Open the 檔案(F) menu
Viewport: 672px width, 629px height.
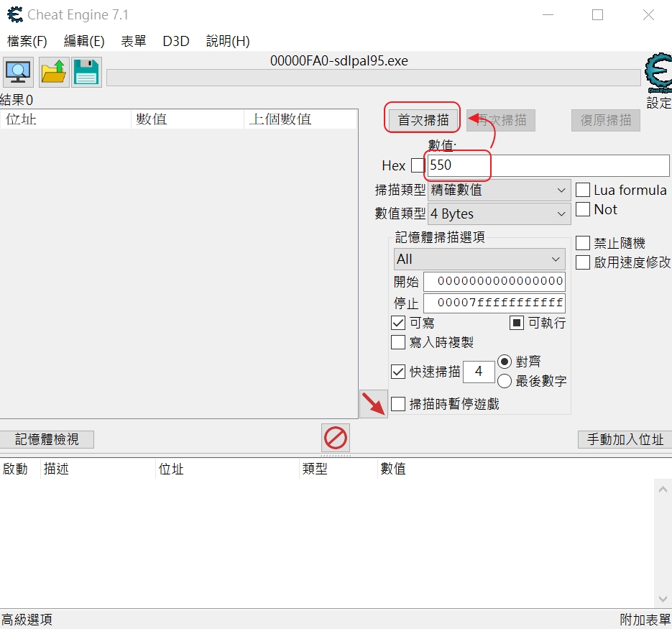[27, 41]
